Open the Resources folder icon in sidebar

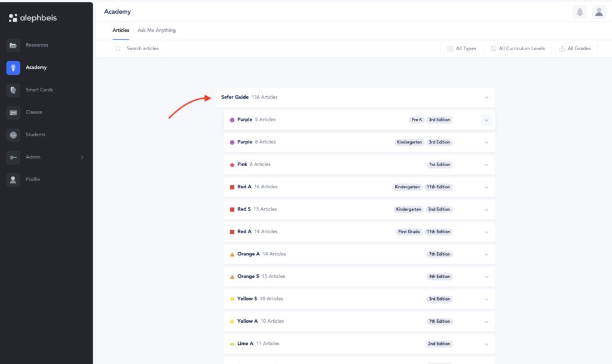(13, 45)
